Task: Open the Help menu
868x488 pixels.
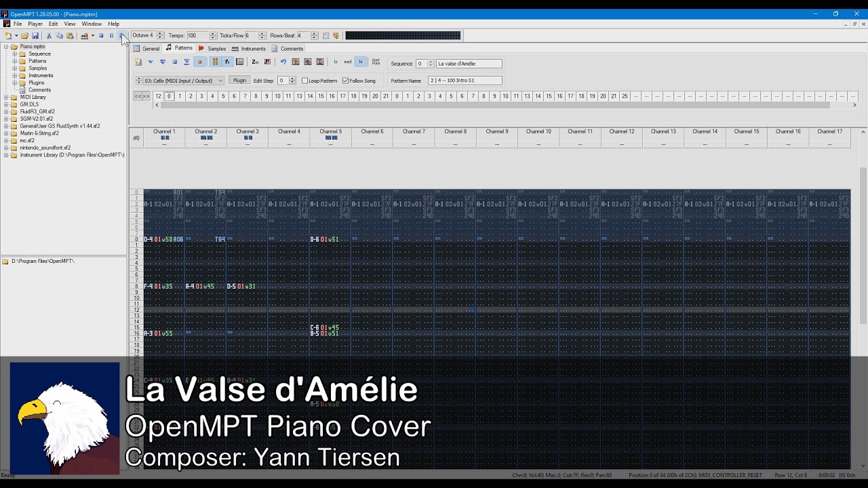Action: (113, 24)
